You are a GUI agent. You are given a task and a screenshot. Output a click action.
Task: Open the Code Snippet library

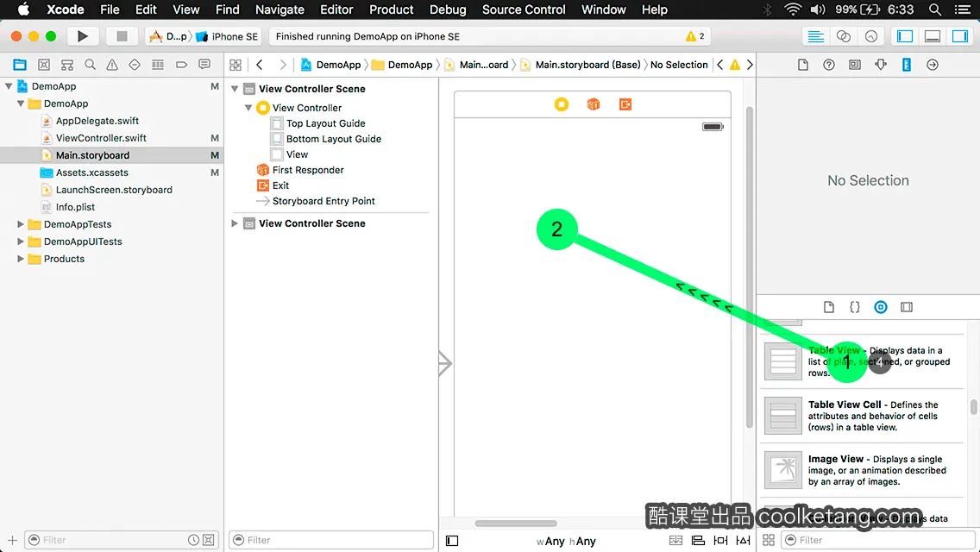click(854, 307)
